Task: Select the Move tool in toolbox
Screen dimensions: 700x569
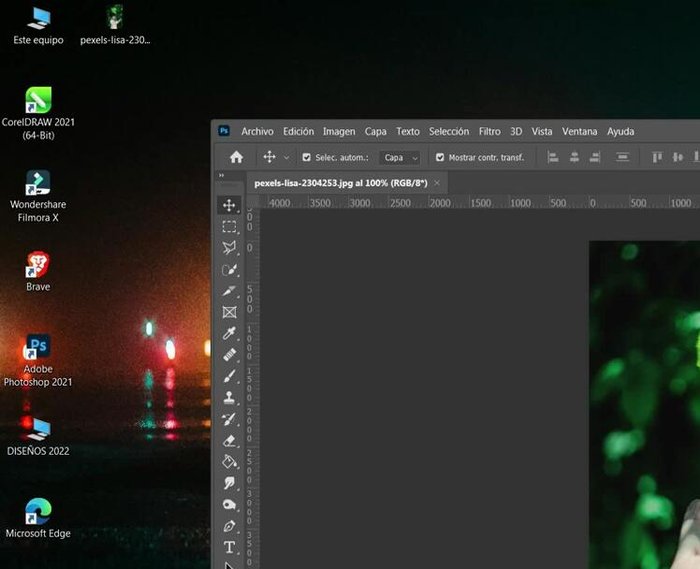Action: [x=229, y=205]
